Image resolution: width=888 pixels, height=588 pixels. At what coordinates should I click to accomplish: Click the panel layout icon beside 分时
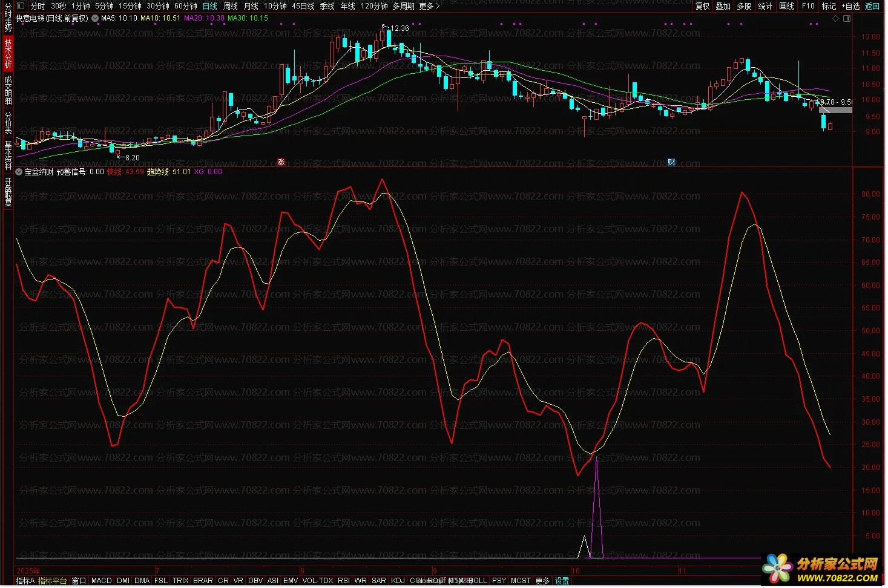21,6
